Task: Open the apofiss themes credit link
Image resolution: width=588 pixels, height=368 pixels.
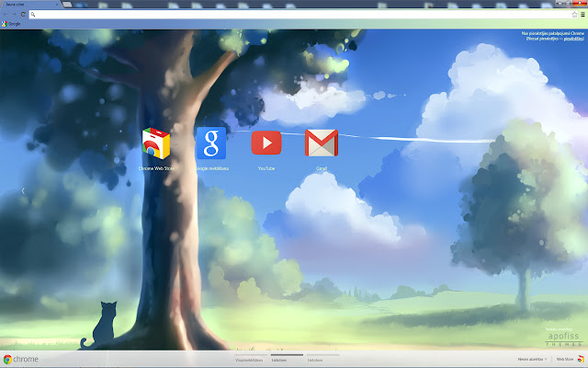Action: 563,338
